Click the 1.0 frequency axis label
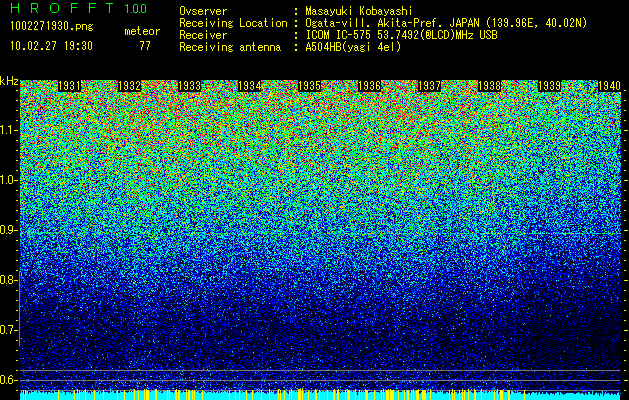Screen dimensions: 629x400 [x=8, y=180]
